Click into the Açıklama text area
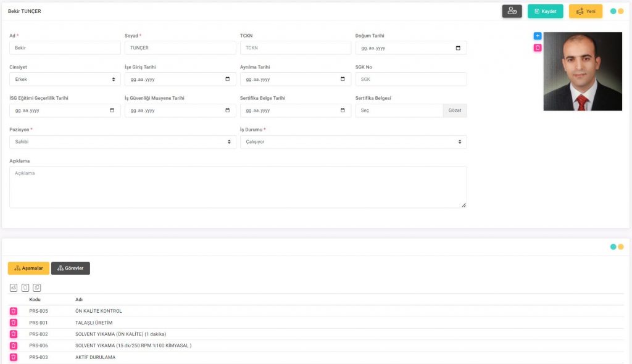632x364 pixels. click(238, 187)
